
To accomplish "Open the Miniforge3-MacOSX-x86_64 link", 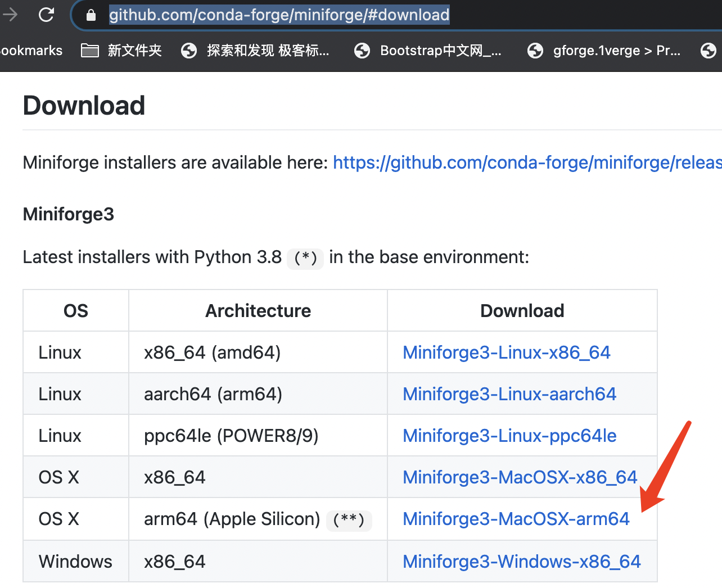I will [x=520, y=477].
